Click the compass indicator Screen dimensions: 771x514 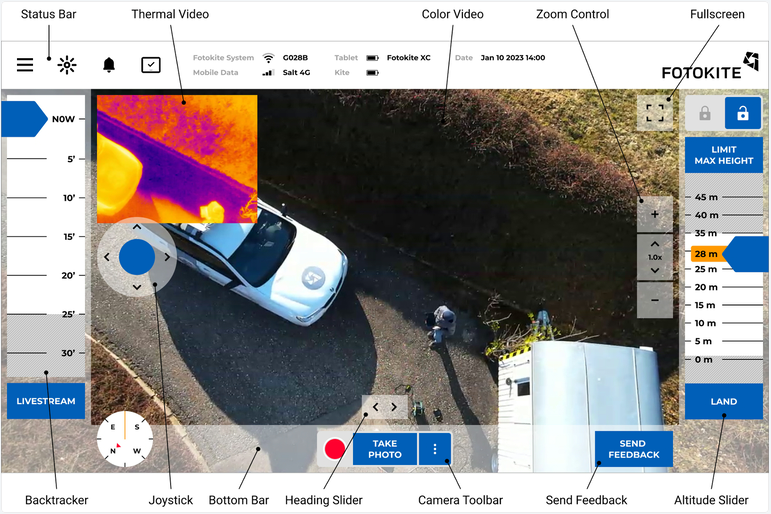click(125, 441)
